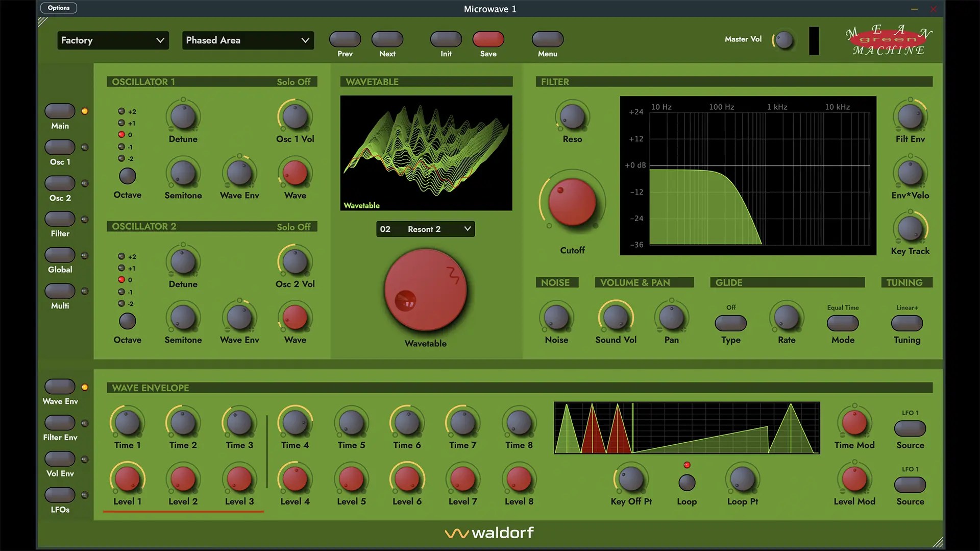Click Oscillator 1 Semitone knob
The image size is (980, 551).
tap(183, 173)
